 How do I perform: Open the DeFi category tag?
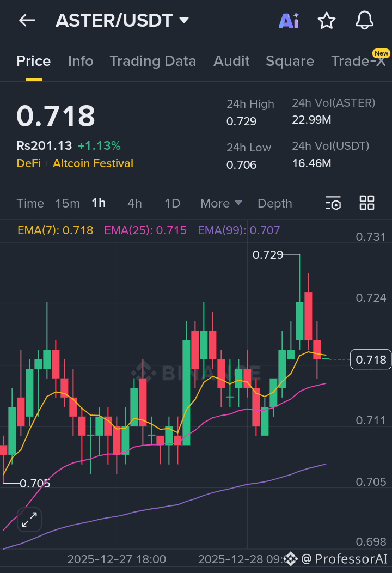(28, 163)
